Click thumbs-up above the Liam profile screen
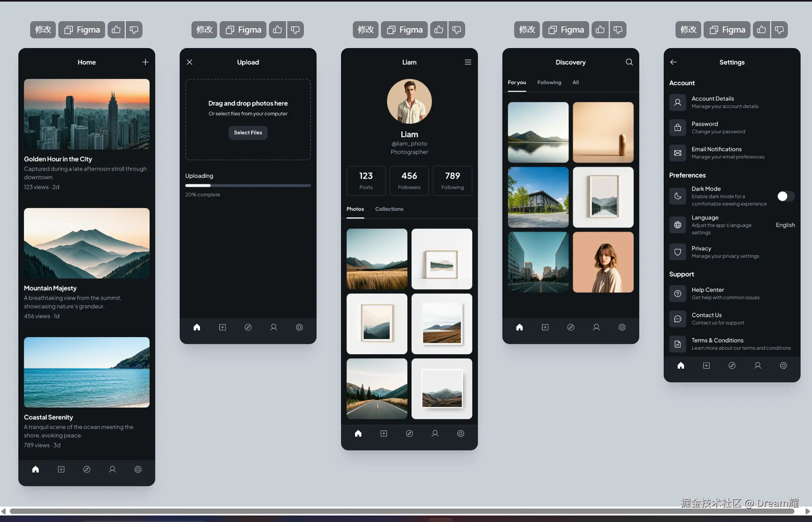The width and height of the screenshot is (812, 522). 439,30
